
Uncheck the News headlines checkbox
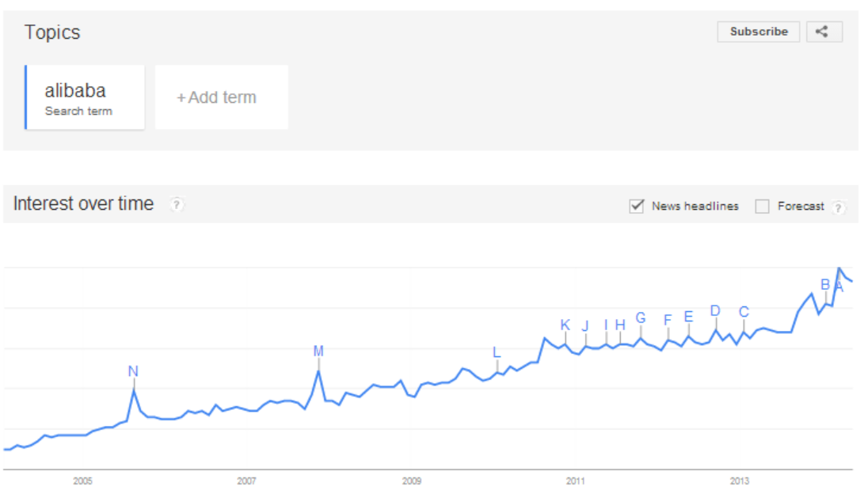[x=637, y=207]
